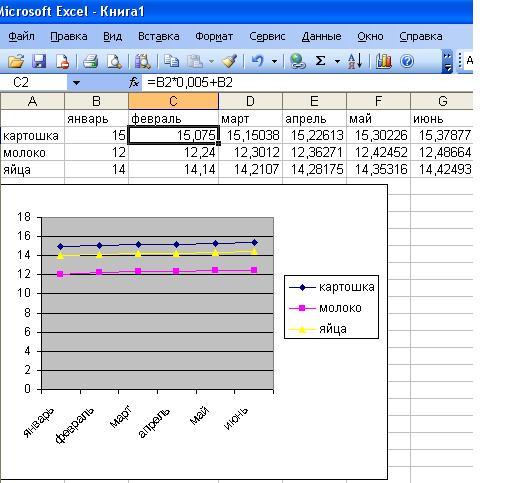Open the Данные menu
Screen dimensions: 512x483
[321, 36]
